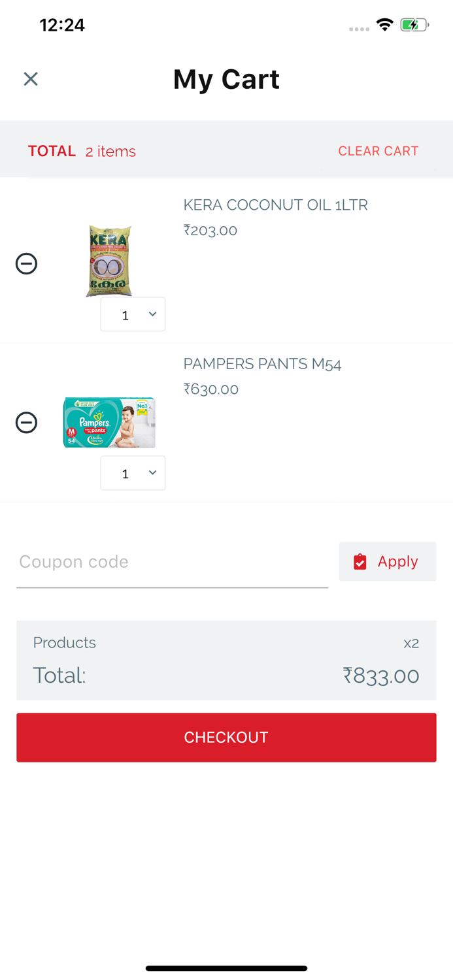Tap the TOTAL 2 items label

(81, 151)
